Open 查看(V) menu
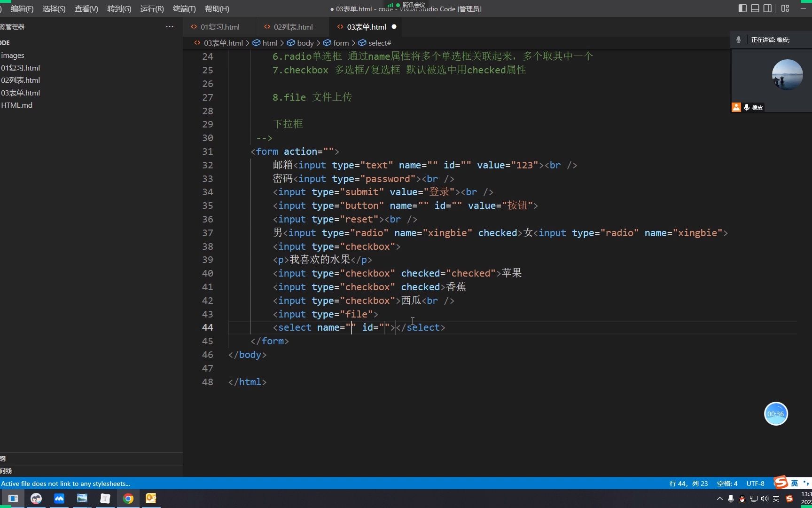The width and height of the screenshot is (812, 508). [x=86, y=9]
